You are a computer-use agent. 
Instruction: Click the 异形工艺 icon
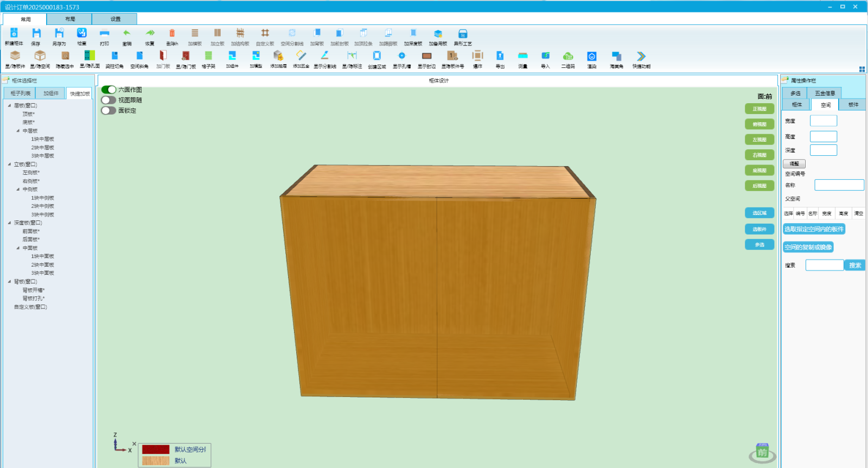[x=463, y=33]
